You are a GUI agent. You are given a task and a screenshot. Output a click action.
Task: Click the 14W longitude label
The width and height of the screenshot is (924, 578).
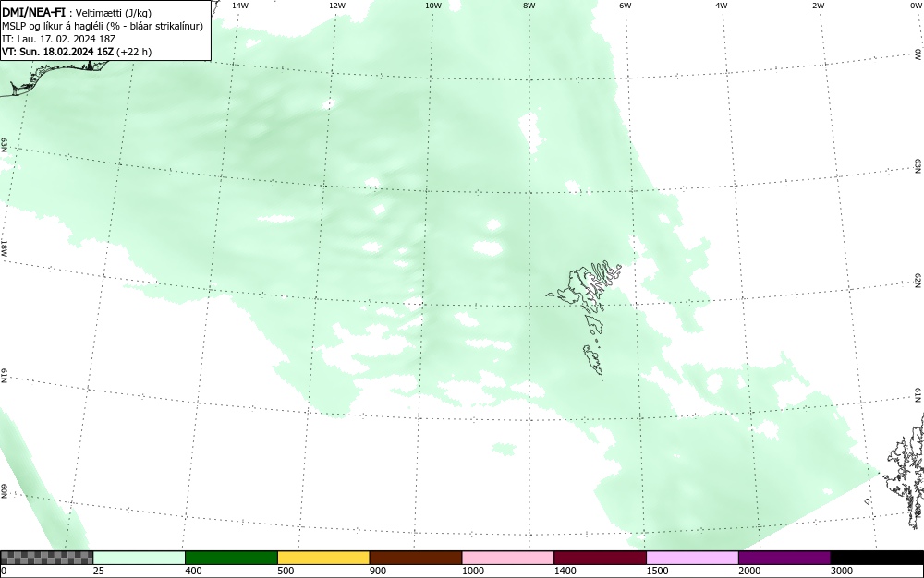(x=240, y=5)
